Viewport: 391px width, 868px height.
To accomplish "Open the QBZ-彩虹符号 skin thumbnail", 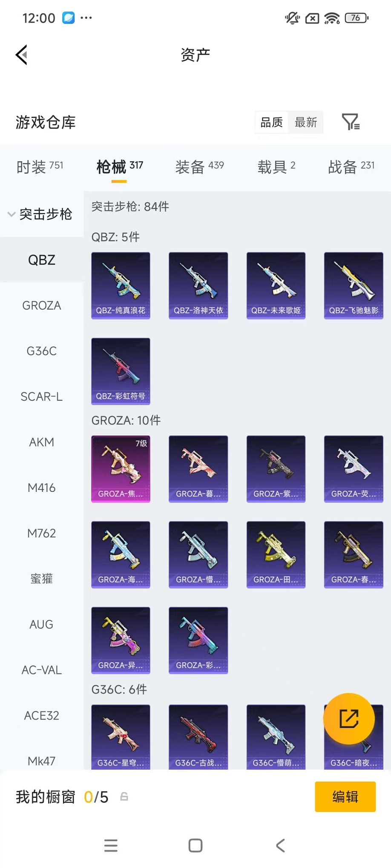I will tap(121, 371).
